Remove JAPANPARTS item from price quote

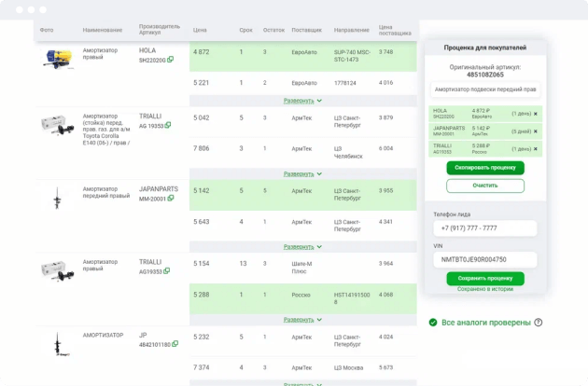(x=536, y=131)
